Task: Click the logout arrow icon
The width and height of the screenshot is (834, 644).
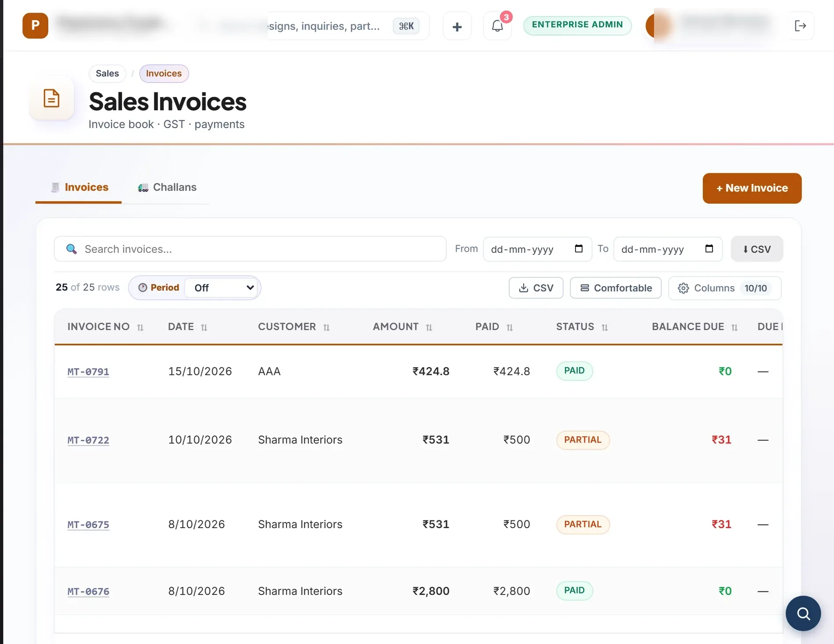Action: (x=801, y=26)
